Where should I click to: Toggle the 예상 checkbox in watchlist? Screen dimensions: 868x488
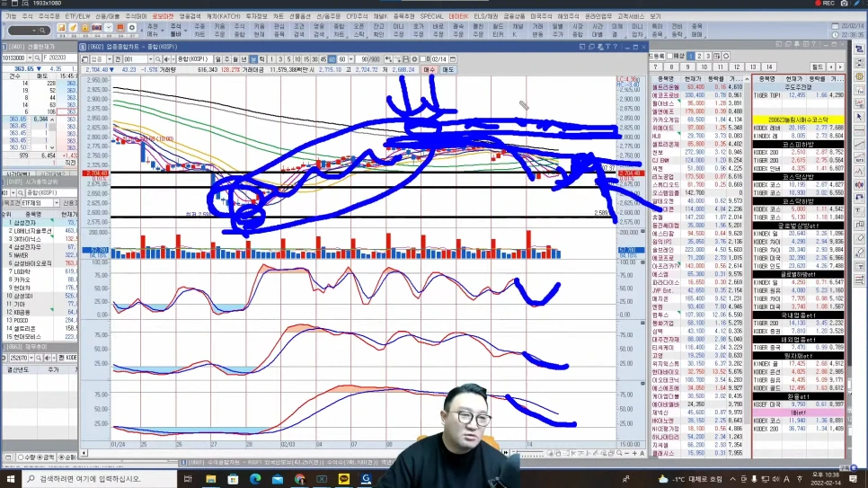pos(670,56)
